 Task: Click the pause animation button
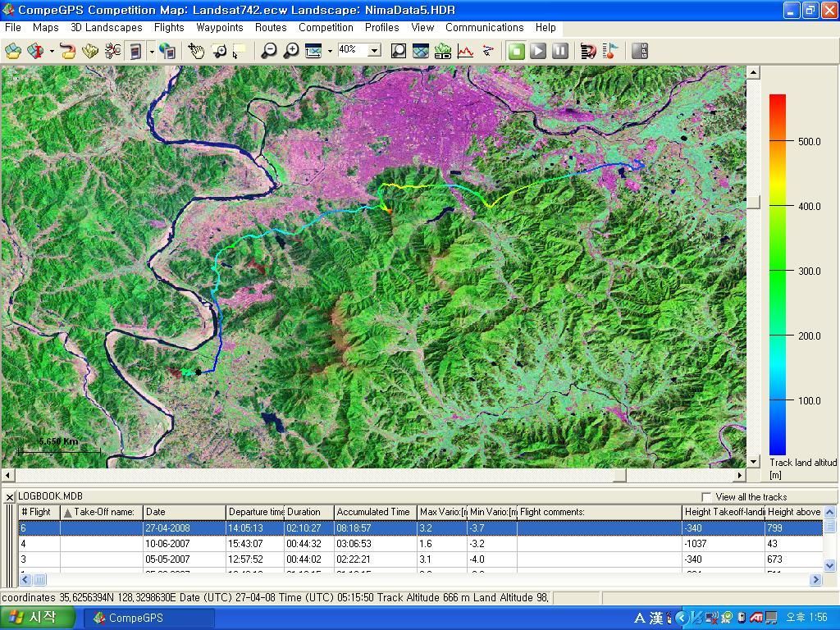(560, 52)
